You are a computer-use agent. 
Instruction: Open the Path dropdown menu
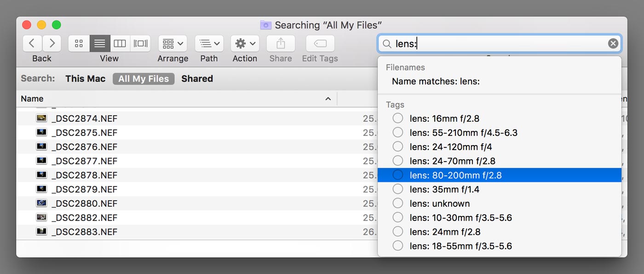coord(209,43)
